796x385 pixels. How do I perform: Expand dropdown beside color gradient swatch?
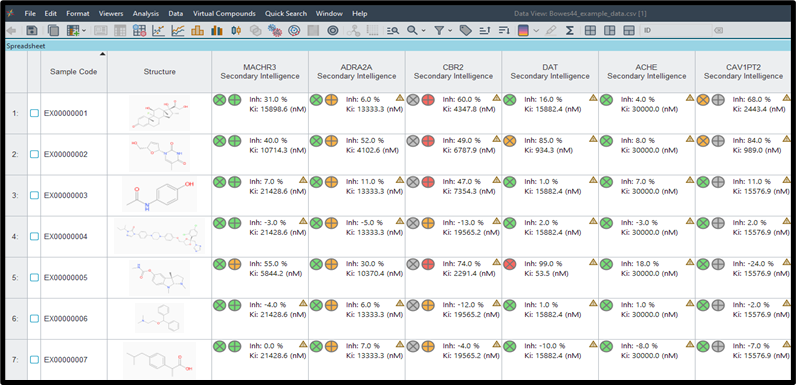537,31
